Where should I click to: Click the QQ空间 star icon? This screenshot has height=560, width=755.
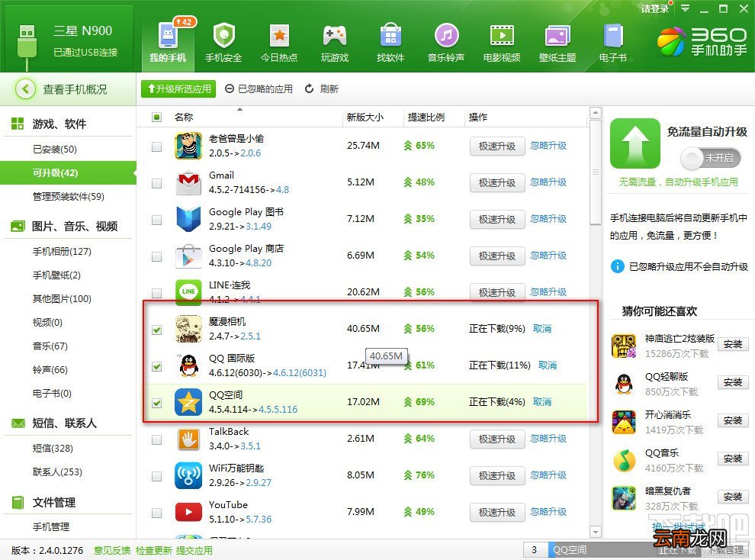[189, 402]
